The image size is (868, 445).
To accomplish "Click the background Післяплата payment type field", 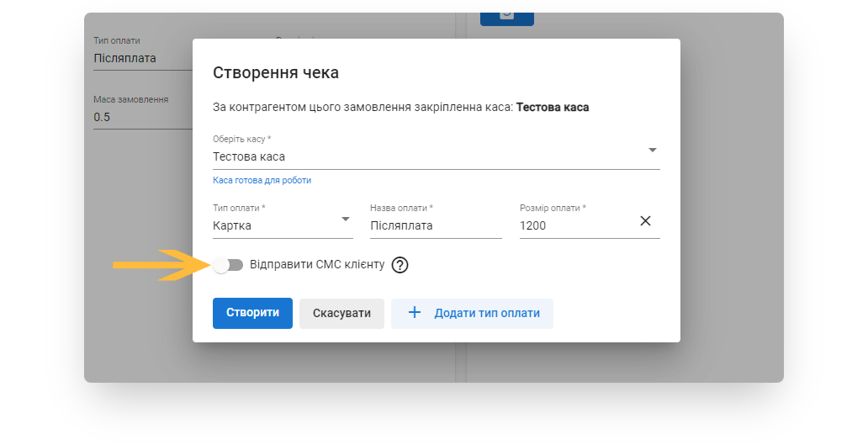I will [x=139, y=58].
